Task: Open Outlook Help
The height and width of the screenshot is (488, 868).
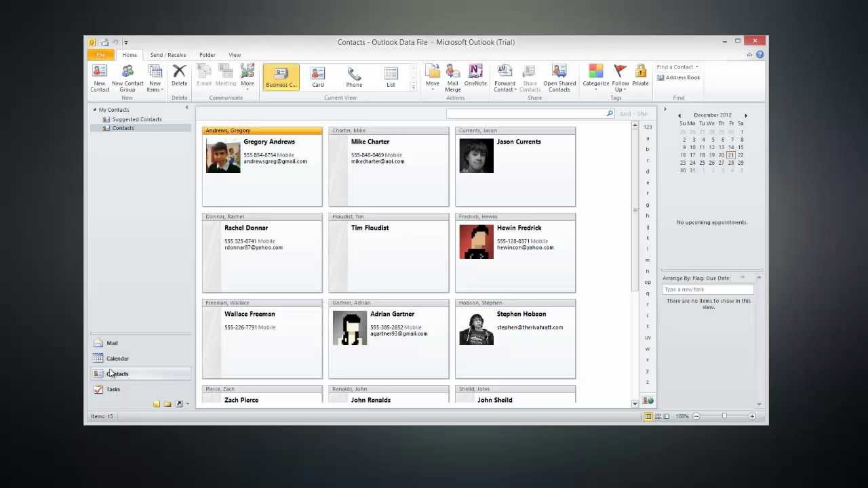Action: (x=759, y=55)
